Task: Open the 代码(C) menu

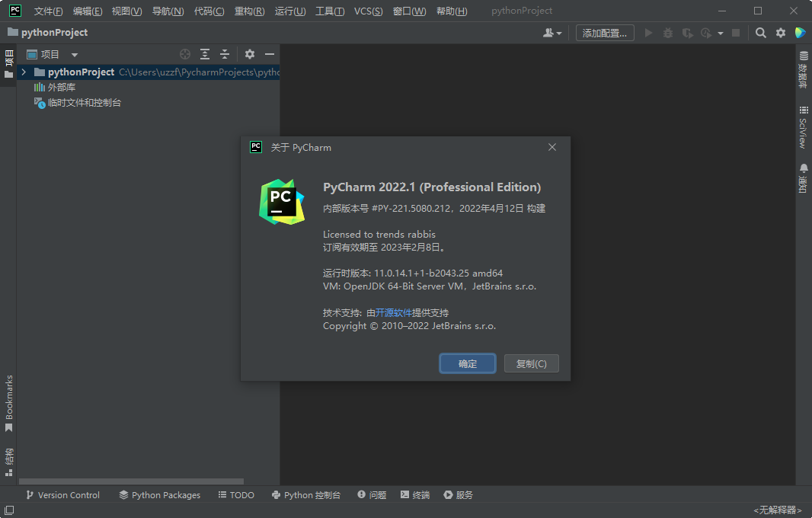Action: pyautogui.click(x=209, y=11)
